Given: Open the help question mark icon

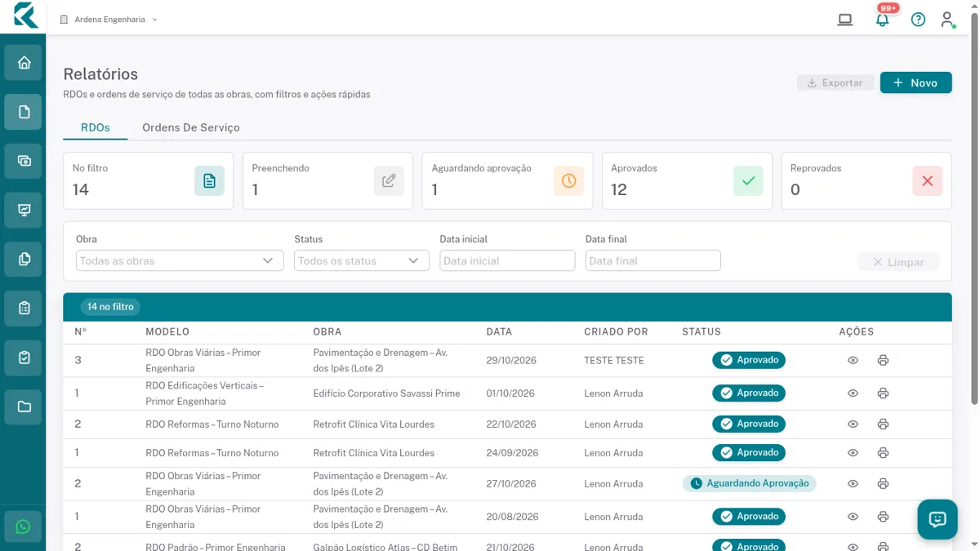Looking at the screenshot, I should click(x=918, y=20).
